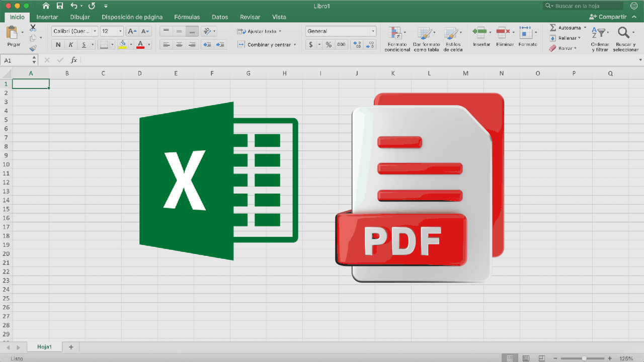Align text to the top
The width and height of the screenshot is (644, 362).
click(166, 31)
